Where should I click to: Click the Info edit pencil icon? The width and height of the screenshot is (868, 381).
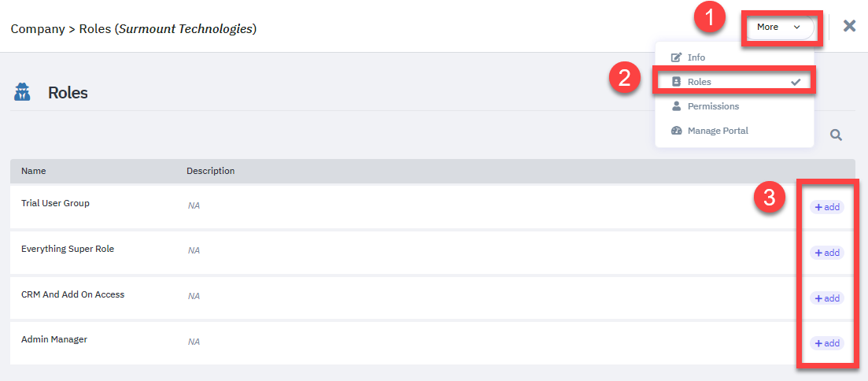676,57
